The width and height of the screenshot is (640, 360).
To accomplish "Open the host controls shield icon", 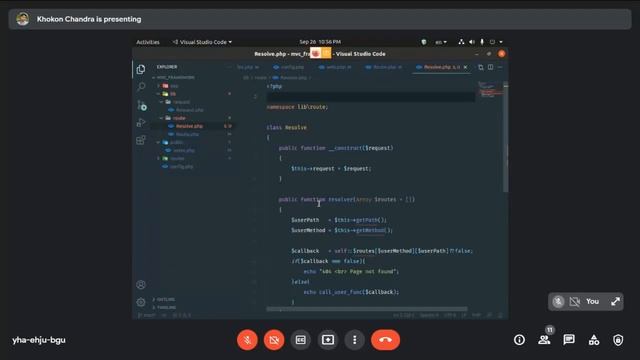I will [618, 340].
